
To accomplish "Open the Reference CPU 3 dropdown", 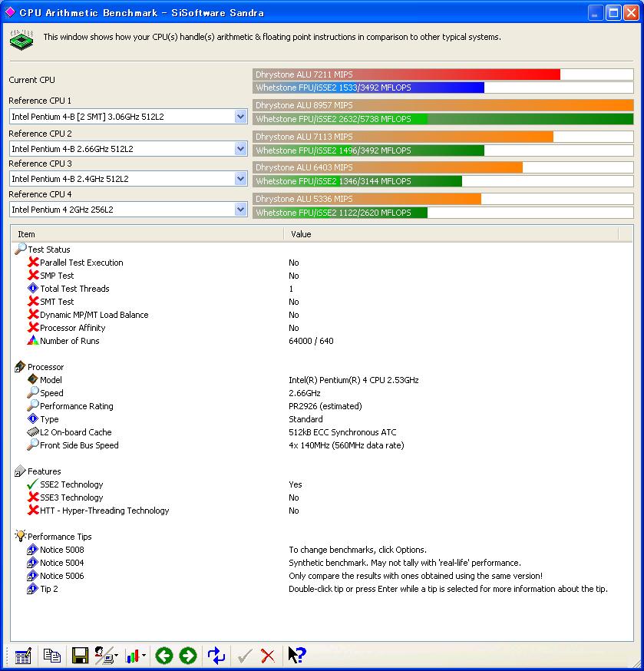I will coord(240,179).
